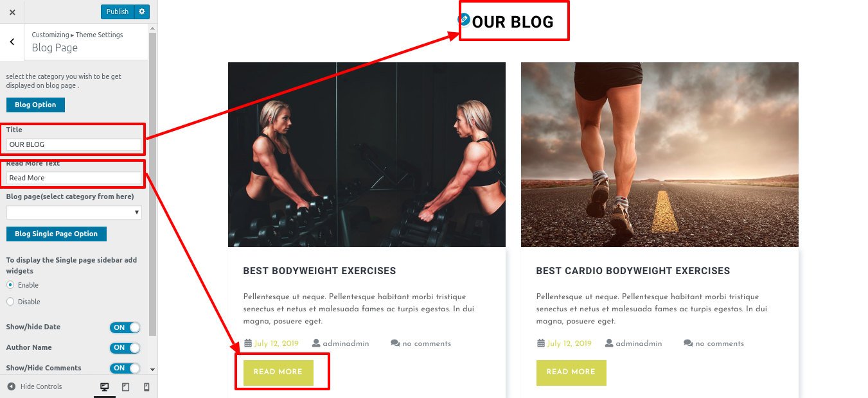This screenshot has width=868, height=398.
Task: Click the Blog Option button
Action: click(35, 105)
